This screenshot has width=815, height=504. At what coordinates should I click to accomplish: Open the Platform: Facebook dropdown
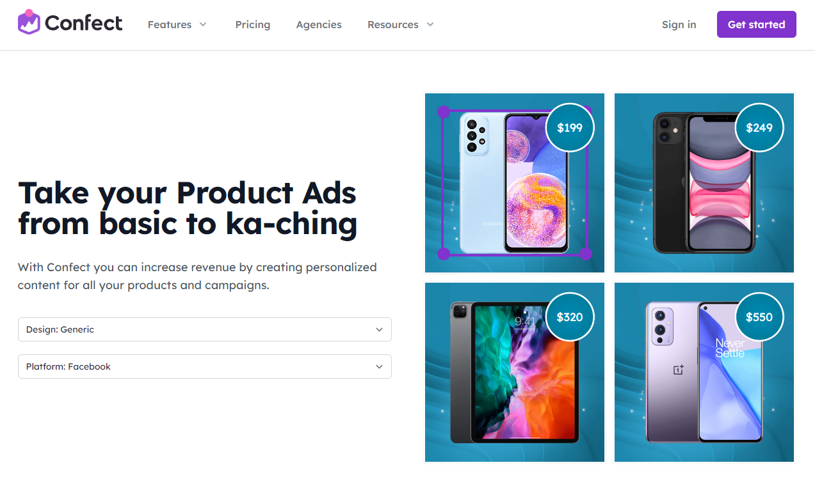click(205, 366)
